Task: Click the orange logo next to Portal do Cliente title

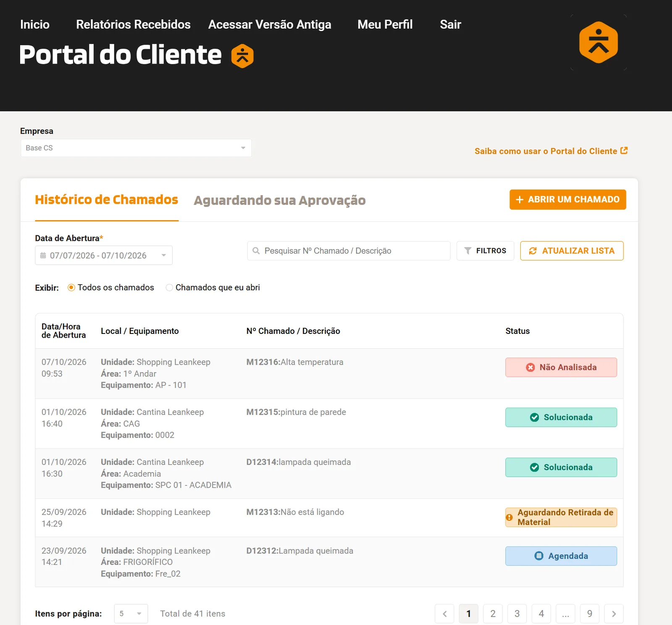Action: click(x=242, y=56)
